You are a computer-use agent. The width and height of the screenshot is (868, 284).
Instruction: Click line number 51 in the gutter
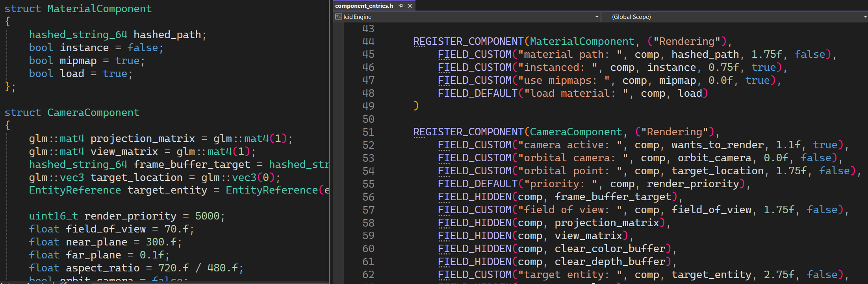pos(368,132)
